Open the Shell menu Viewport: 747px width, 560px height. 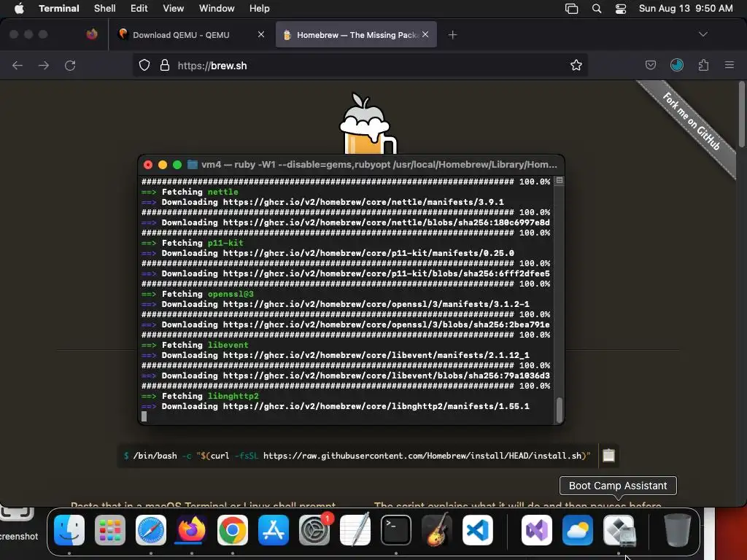click(105, 8)
